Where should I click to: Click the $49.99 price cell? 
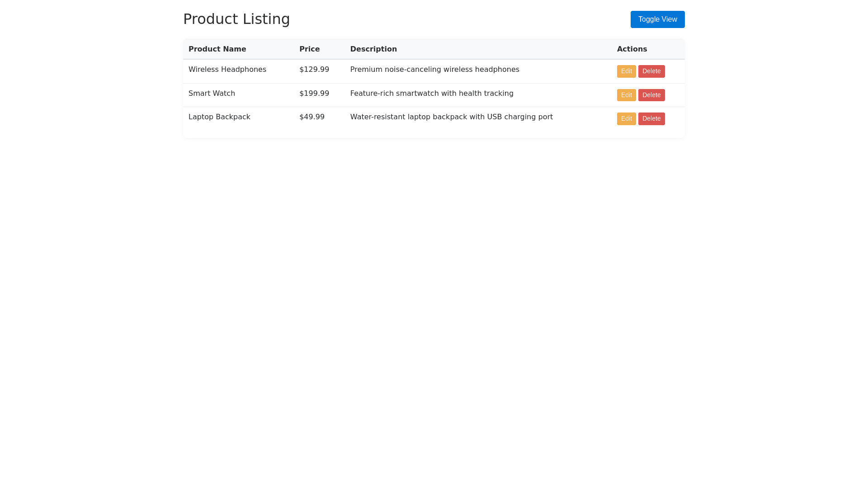pyautogui.click(x=311, y=117)
